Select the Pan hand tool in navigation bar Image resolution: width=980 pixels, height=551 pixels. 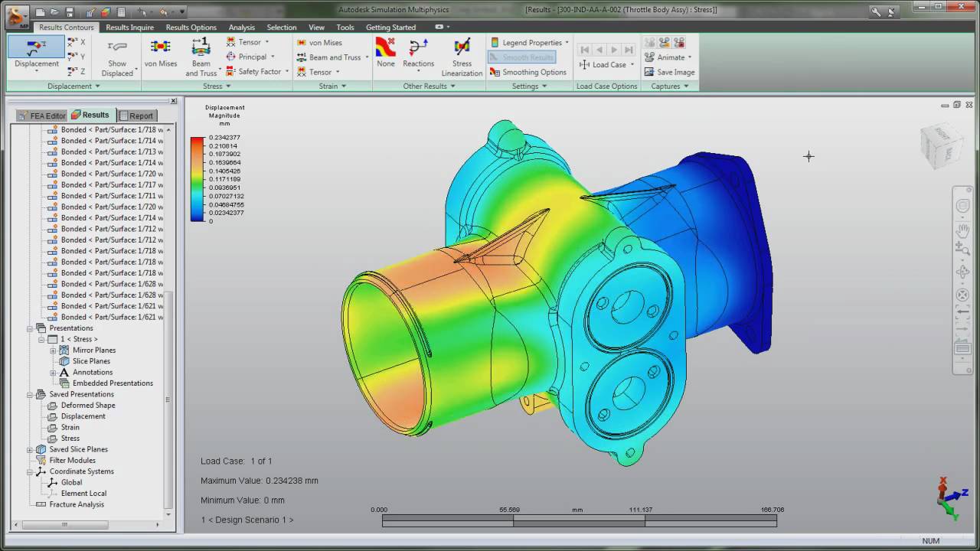963,230
